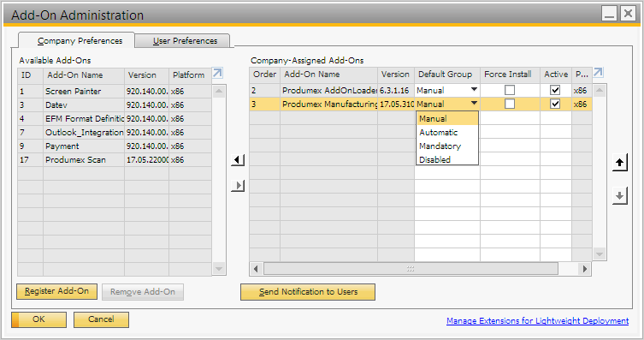644x340 pixels.
Task: Select the Produmex Scan row
Action: coord(115,160)
